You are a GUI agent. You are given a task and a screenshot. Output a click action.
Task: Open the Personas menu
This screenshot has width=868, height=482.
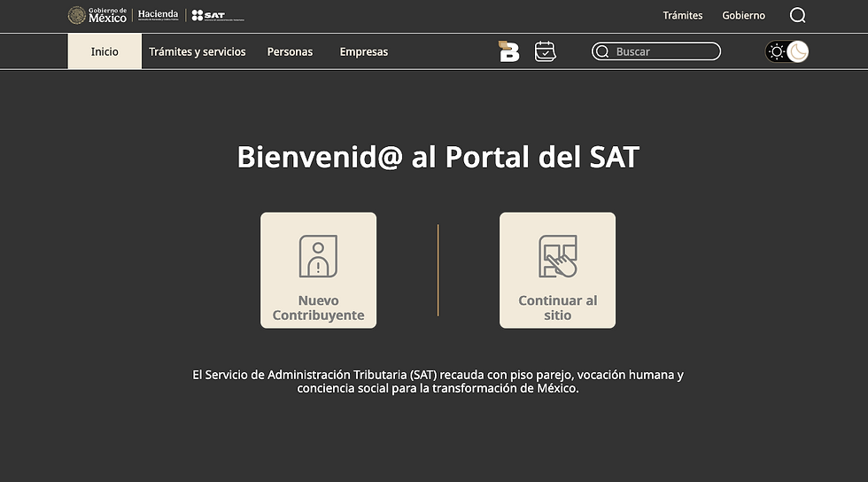tap(291, 51)
